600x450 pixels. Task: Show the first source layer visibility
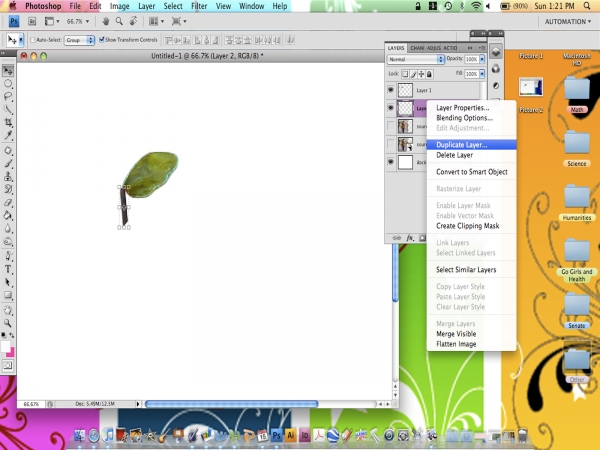tap(390, 126)
